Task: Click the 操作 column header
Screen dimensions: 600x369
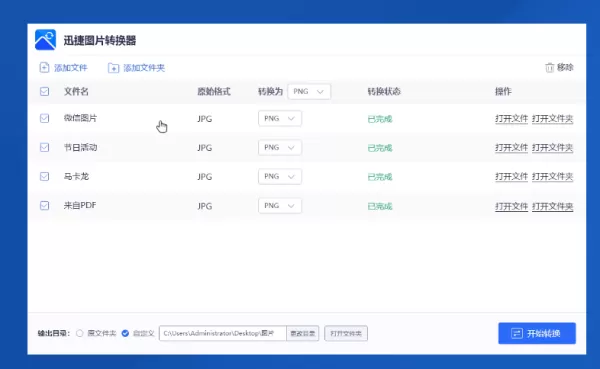Action: pos(503,91)
